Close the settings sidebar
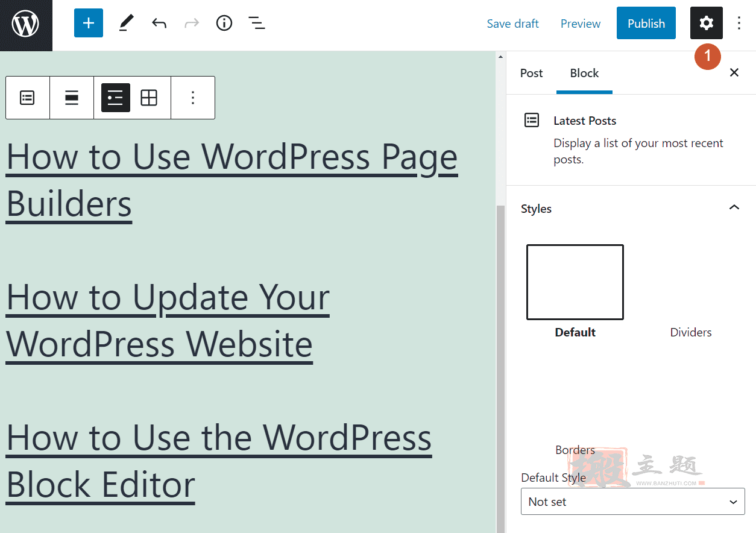Screen dimensions: 756x533 pos(734,73)
